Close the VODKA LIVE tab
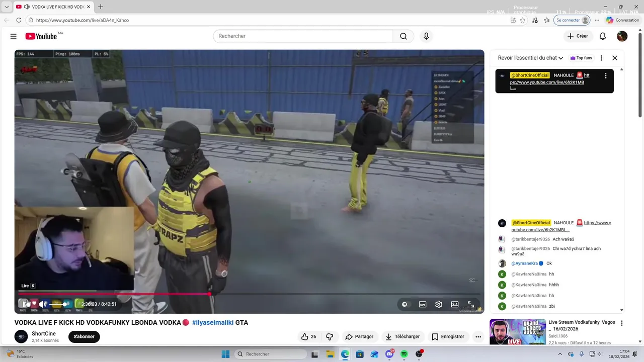The image size is (644, 362). pos(90,7)
